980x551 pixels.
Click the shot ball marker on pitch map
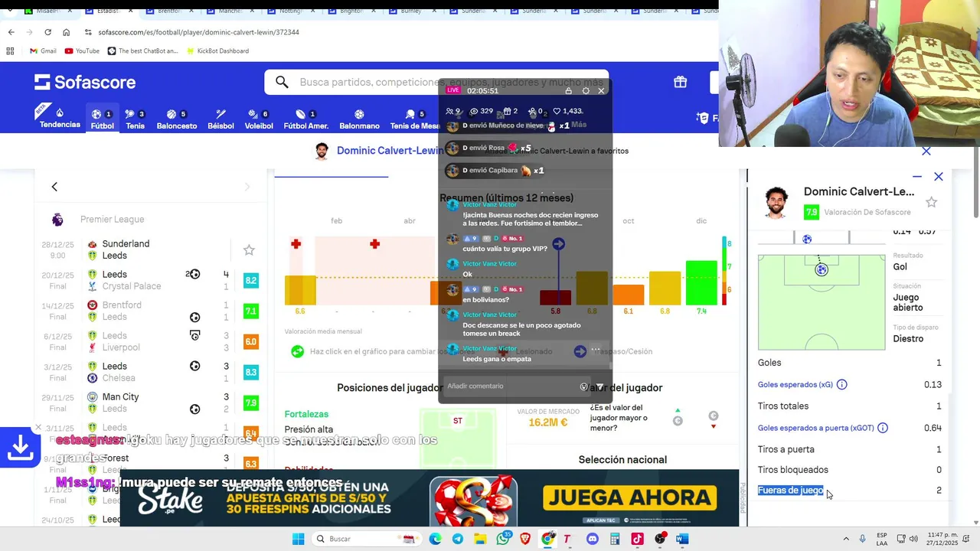pyautogui.click(x=822, y=269)
